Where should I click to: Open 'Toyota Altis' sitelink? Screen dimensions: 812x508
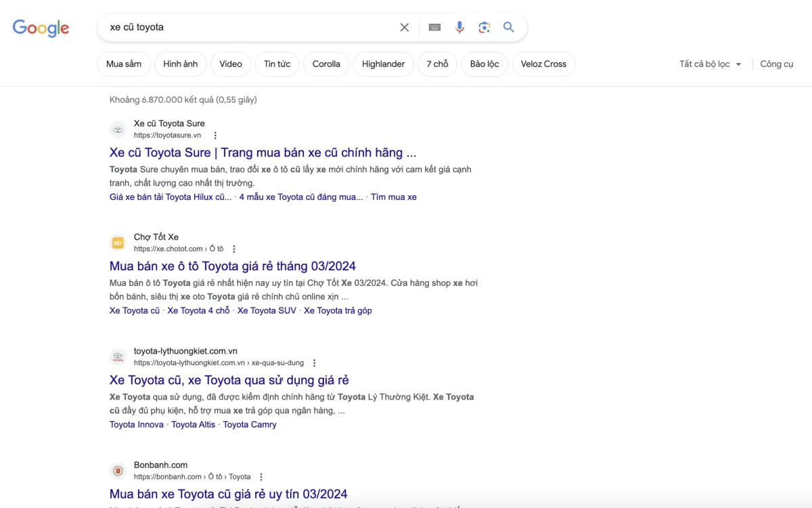[x=194, y=425]
